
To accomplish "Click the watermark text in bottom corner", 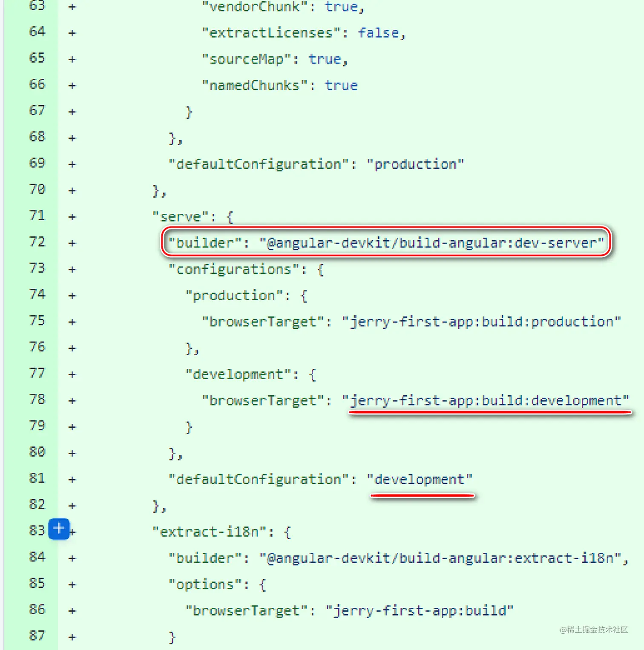I will click(594, 630).
